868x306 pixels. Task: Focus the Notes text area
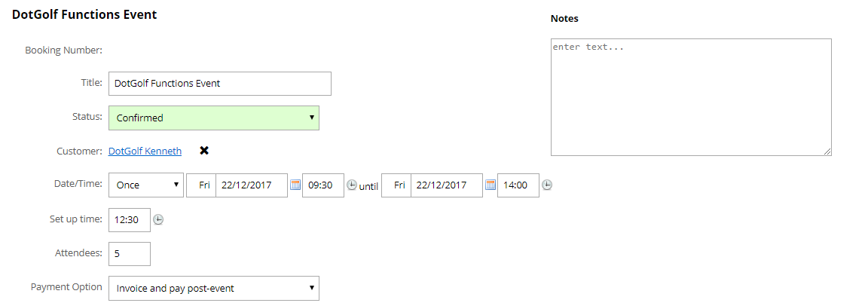click(x=691, y=97)
